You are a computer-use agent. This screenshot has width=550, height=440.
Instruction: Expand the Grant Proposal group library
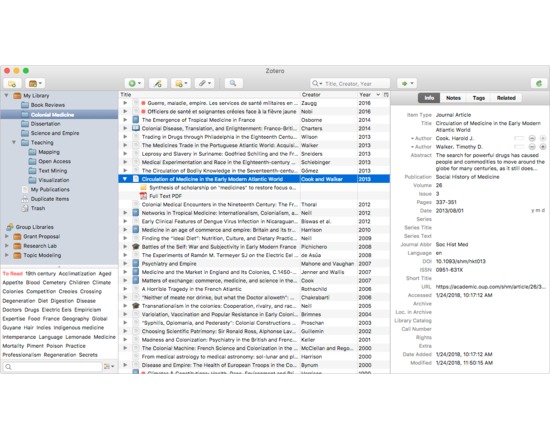click(x=6, y=236)
